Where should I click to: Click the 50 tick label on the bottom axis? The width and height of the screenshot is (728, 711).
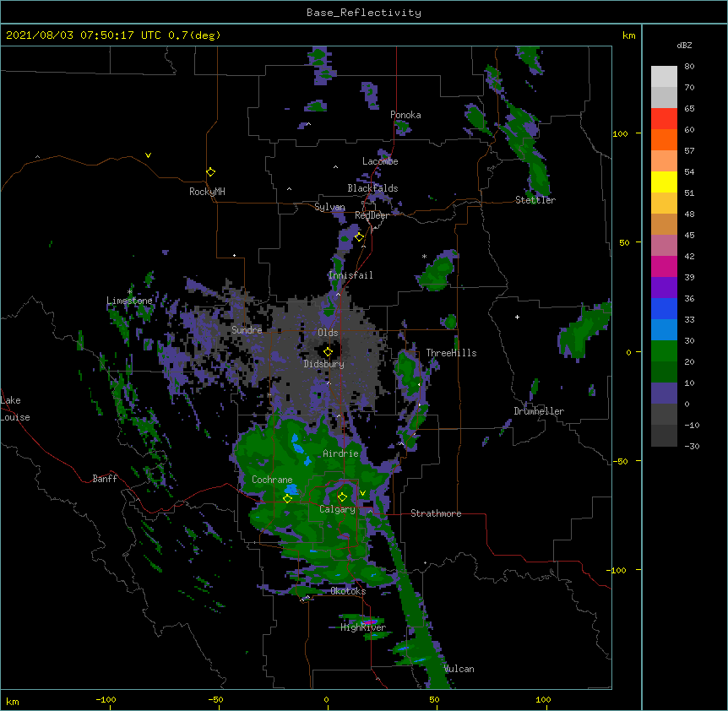434,699
